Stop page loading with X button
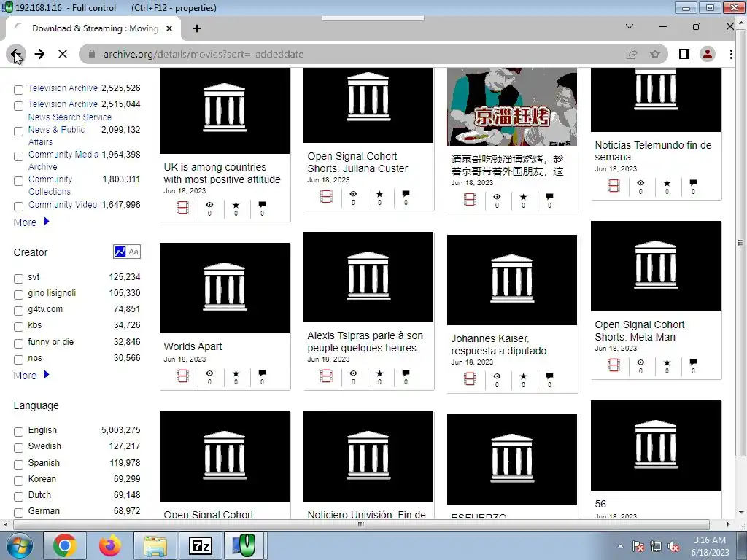The width and height of the screenshot is (747, 560). point(63,54)
